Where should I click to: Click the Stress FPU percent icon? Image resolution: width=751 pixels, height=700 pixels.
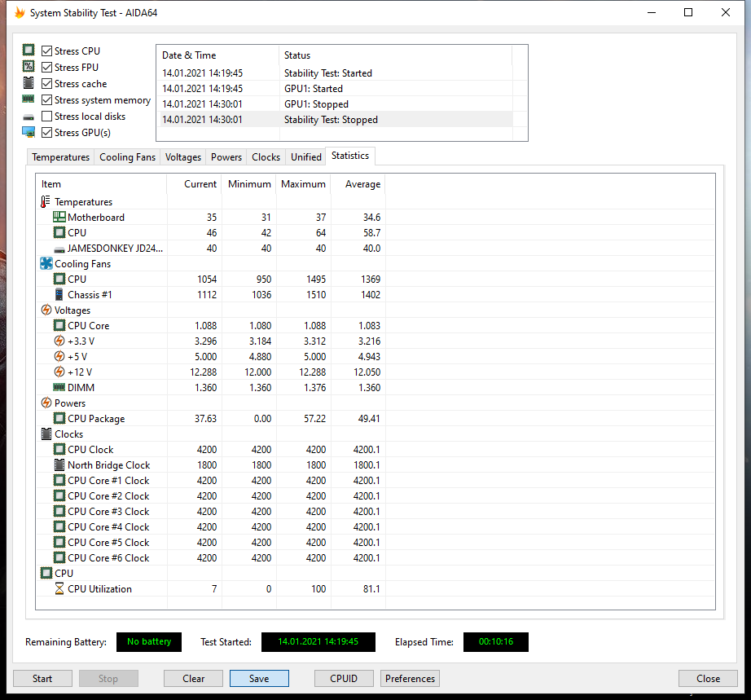[x=29, y=66]
